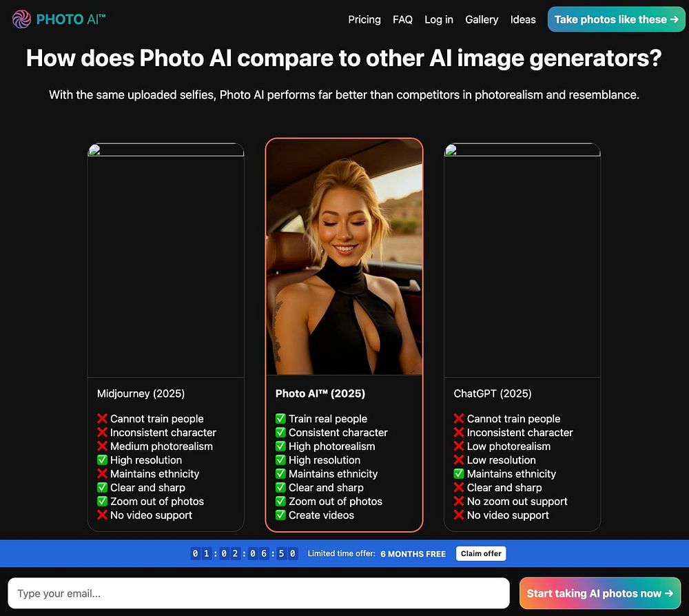Click green check beside Midjourney "Clear and sharp"
Screen dimensions: 689x616
(102, 487)
